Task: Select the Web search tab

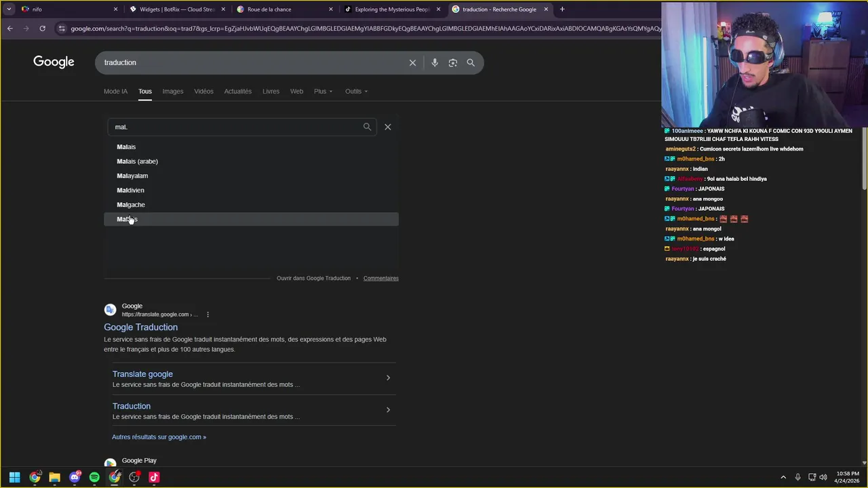Action: tap(296, 91)
